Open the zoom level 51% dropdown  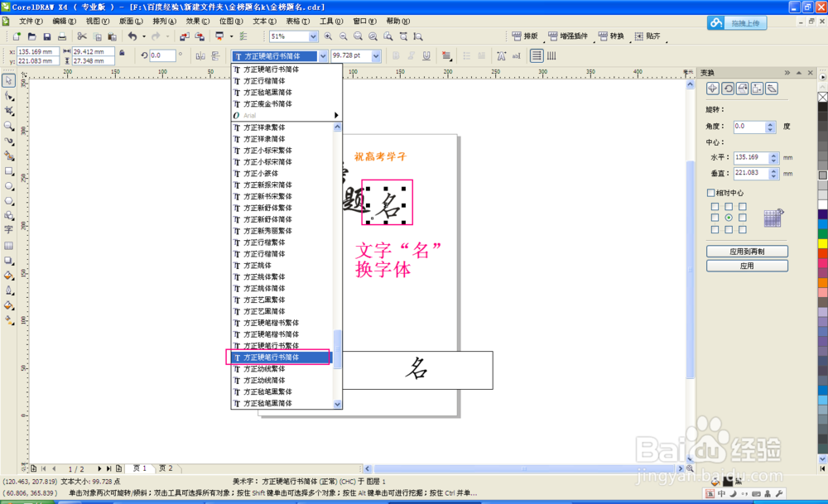313,36
